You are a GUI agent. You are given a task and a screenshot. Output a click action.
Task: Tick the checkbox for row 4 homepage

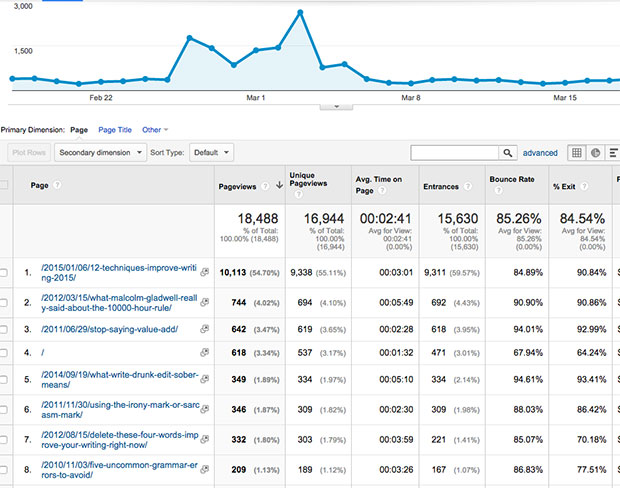click(3, 352)
